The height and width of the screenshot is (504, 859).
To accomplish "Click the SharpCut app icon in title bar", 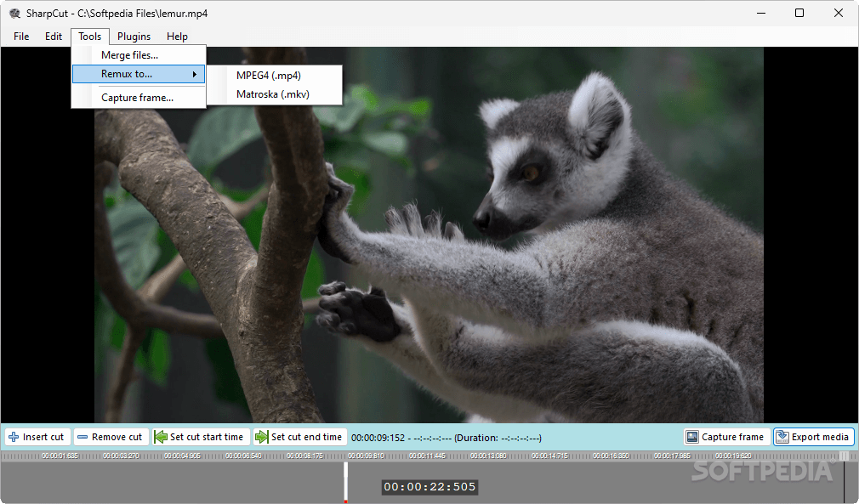I will point(14,13).
